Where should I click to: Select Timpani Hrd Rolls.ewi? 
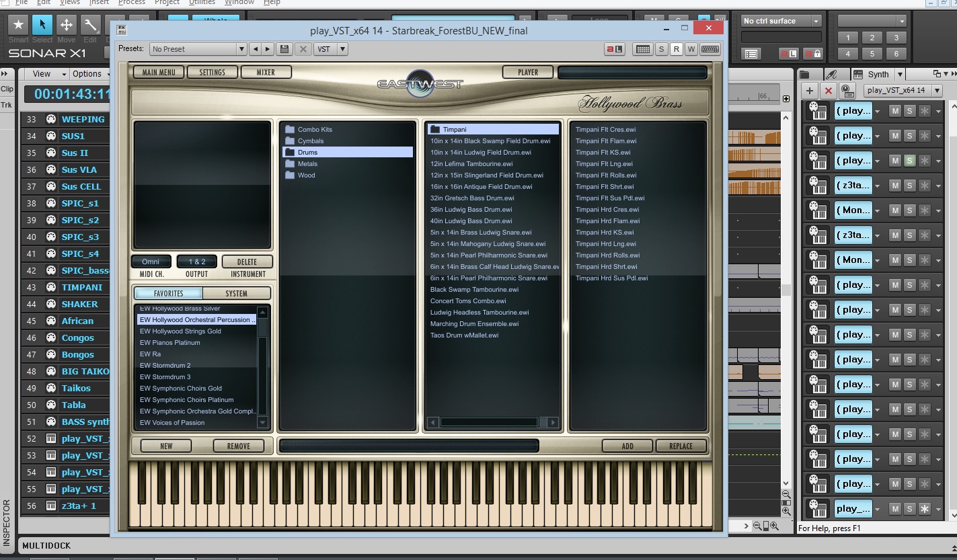click(607, 255)
